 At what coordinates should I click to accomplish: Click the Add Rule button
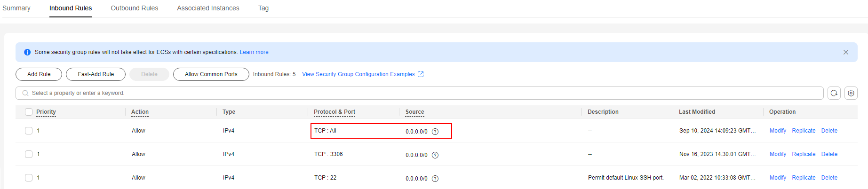click(39, 74)
